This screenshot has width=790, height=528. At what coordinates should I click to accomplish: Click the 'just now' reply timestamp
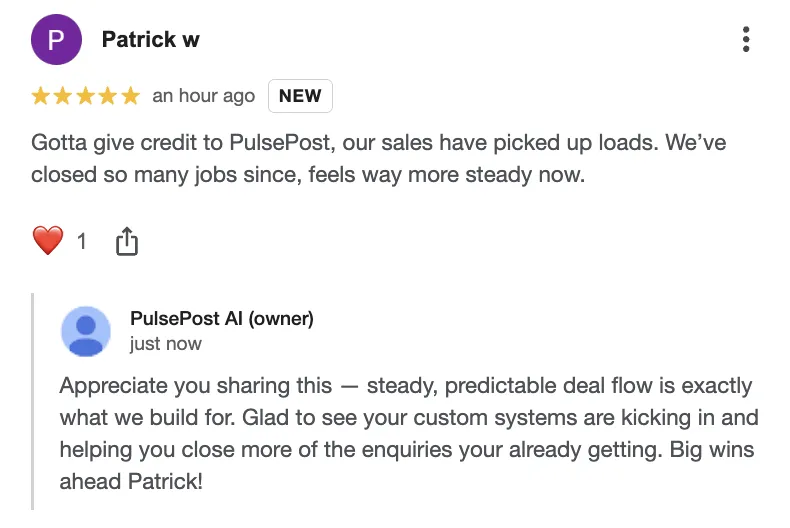pos(166,344)
